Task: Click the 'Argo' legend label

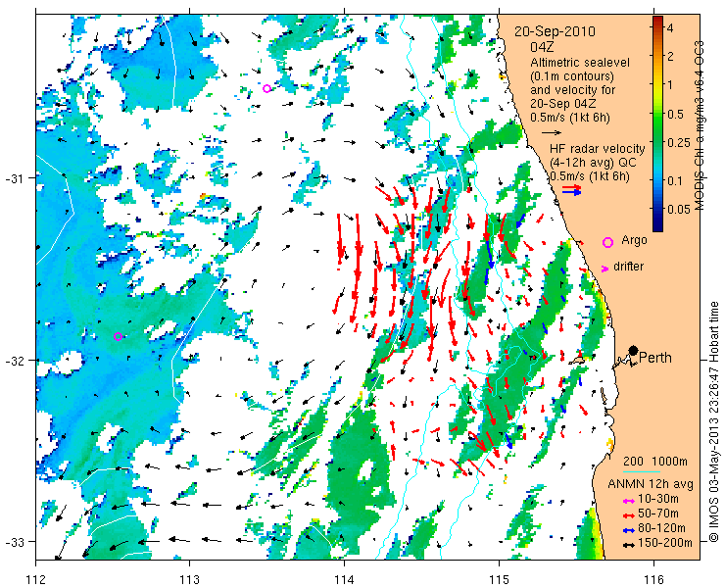Action: point(634,240)
